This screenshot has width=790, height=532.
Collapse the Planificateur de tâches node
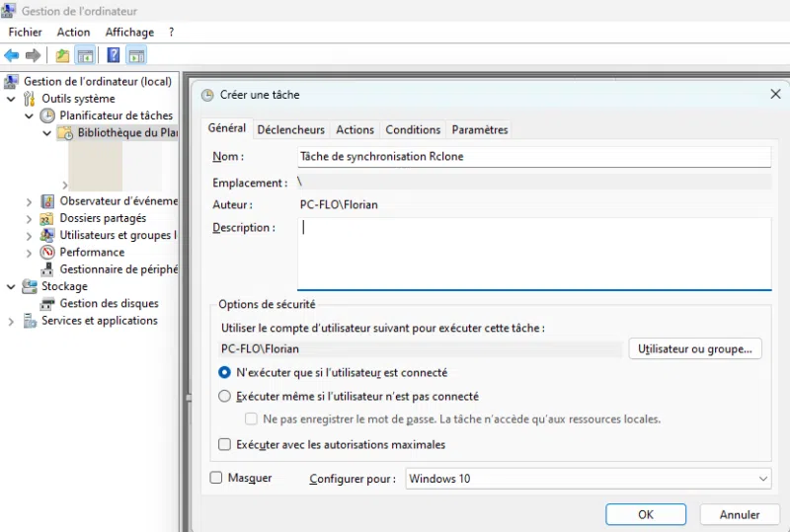point(30,115)
